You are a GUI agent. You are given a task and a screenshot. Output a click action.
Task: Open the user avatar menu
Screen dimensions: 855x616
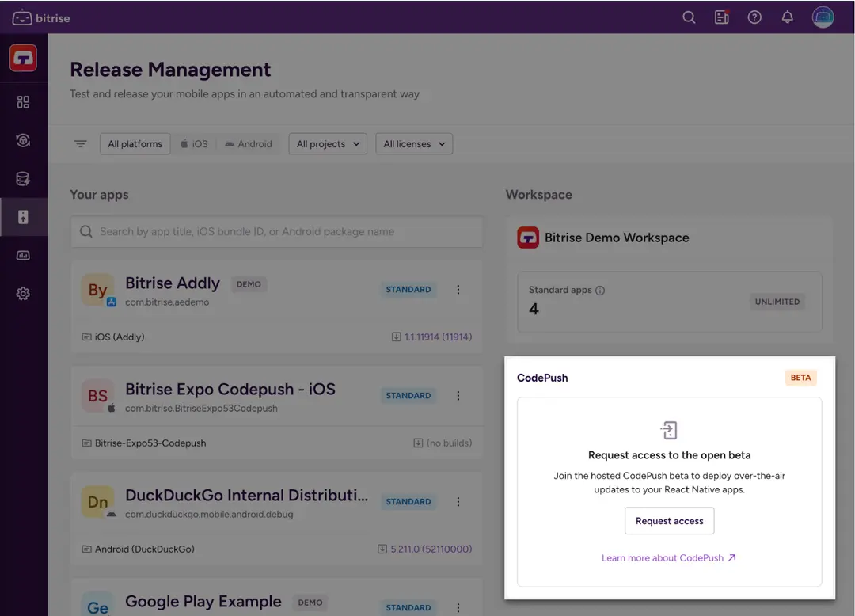[823, 17]
